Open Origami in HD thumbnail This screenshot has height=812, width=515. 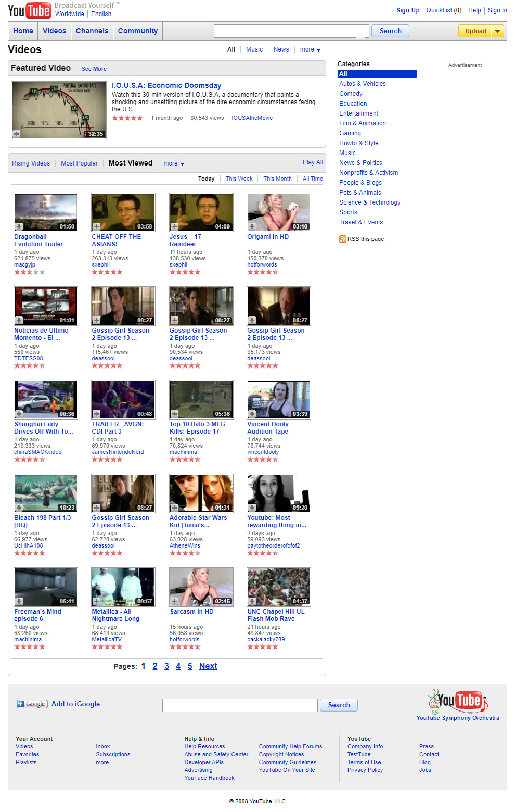point(279,212)
